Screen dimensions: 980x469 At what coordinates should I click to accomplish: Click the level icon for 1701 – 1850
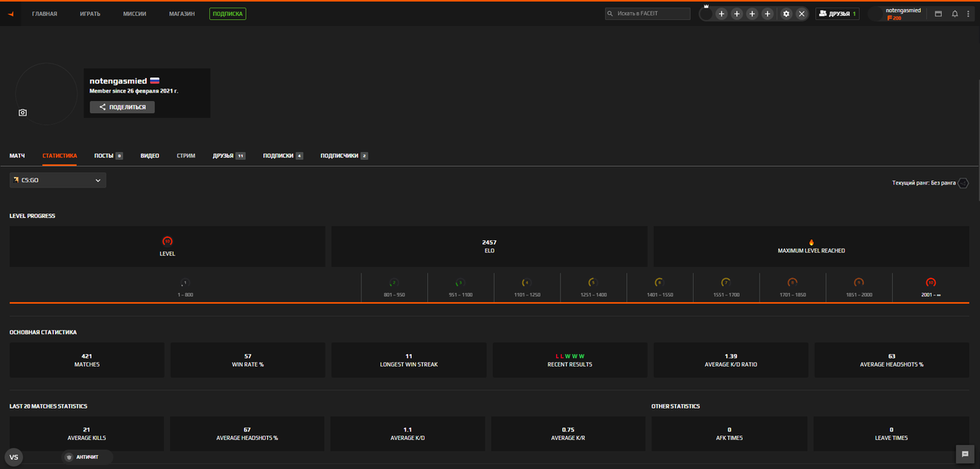tap(792, 282)
